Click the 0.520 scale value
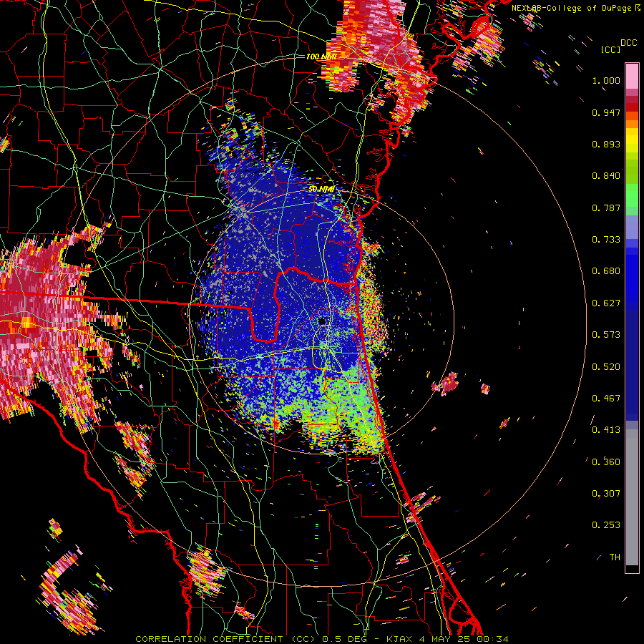This screenshot has height=644, width=644. pyautogui.click(x=606, y=367)
